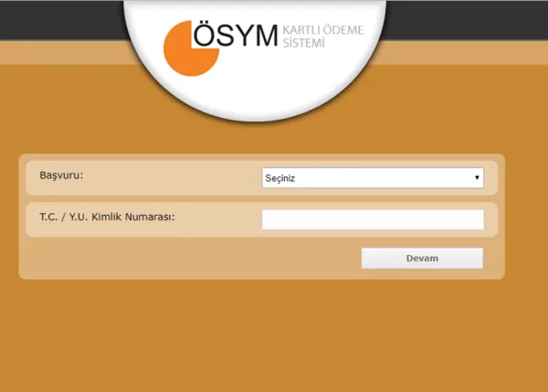Click the empty orange background below the form
Image resolution: width=548 pixels, height=392 pixels.
[x=274, y=338]
